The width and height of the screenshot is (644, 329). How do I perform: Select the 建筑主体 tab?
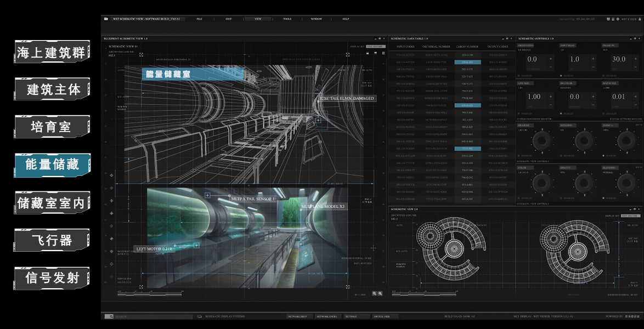click(52, 89)
